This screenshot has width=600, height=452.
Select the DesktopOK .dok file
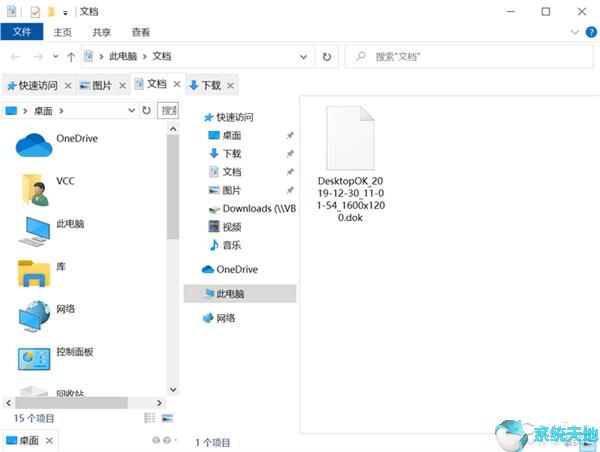[x=351, y=165]
